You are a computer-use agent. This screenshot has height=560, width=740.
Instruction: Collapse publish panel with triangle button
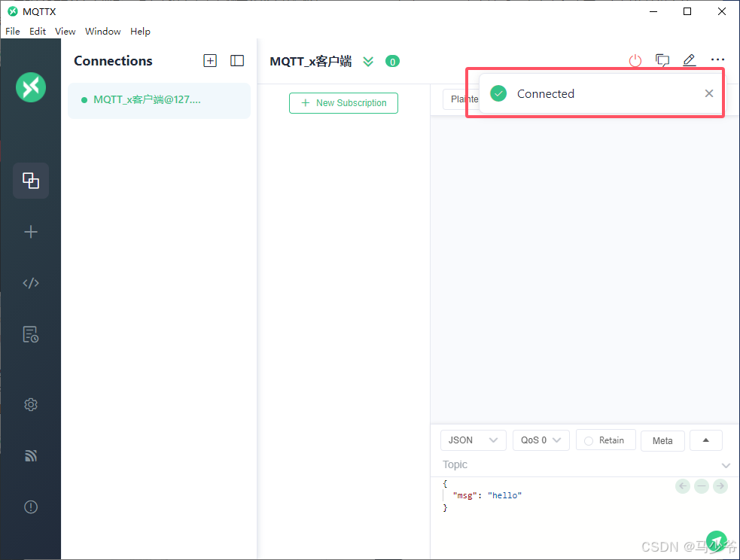pyautogui.click(x=706, y=440)
